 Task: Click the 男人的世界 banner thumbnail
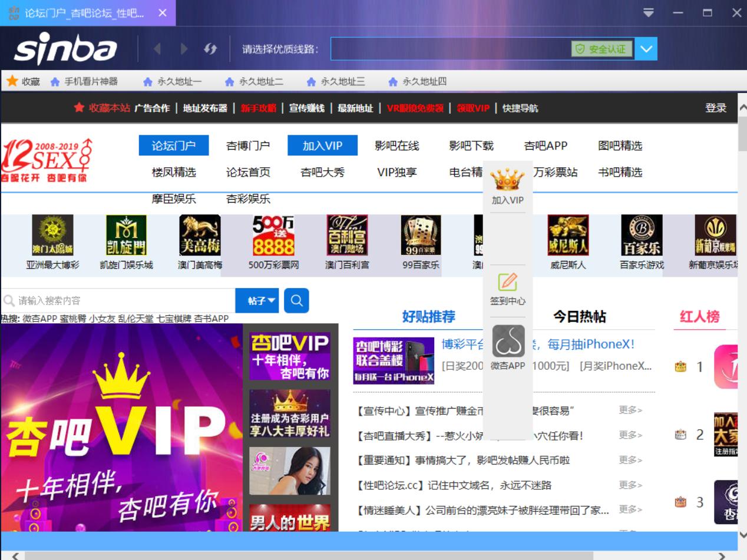[x=289, y=518]
